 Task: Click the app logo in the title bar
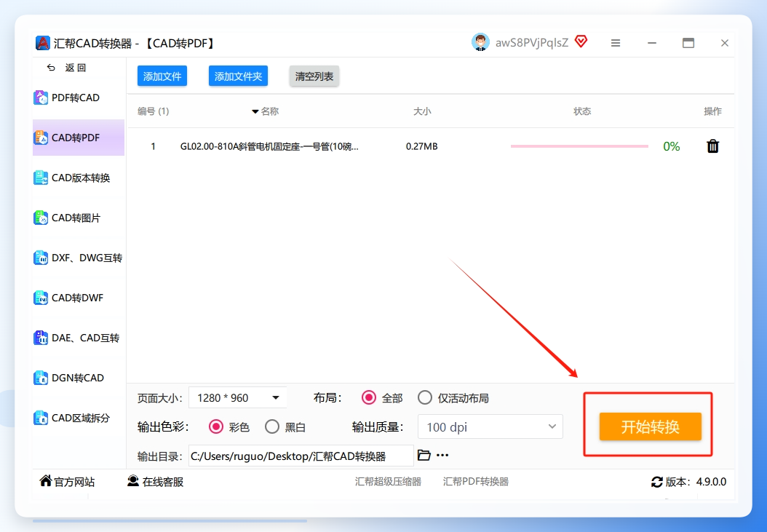click(43, 43)
